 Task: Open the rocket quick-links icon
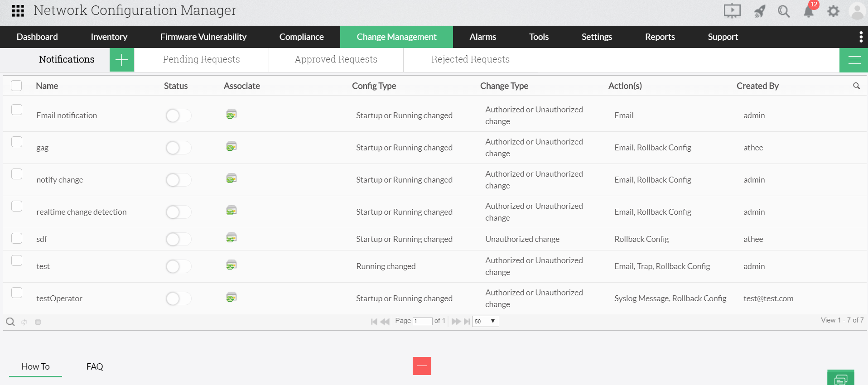click(x=760, y=11)
